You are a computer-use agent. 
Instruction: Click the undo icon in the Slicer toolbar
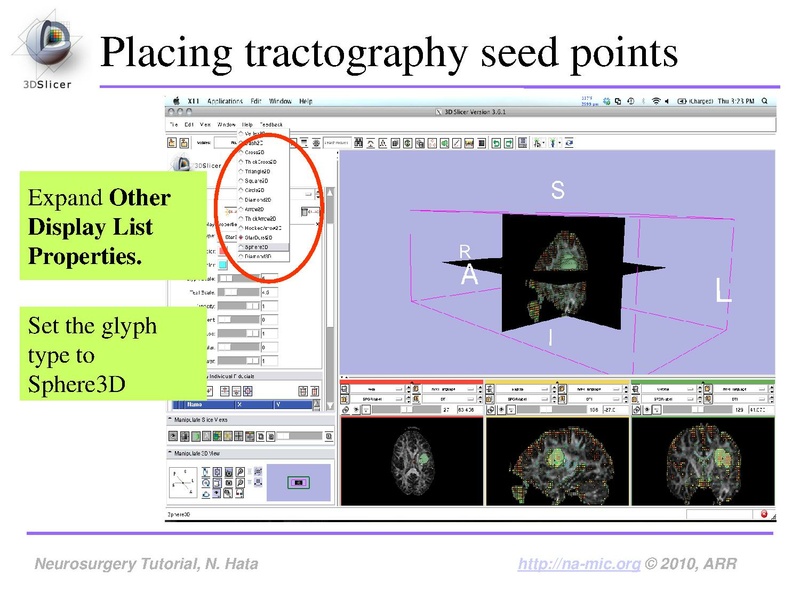(x=497, y=141)
